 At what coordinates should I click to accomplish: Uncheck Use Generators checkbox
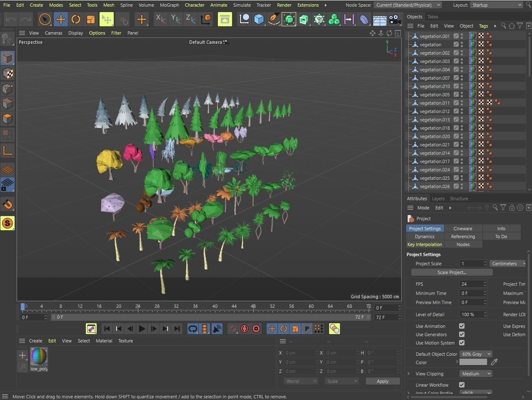[x=462, y=335]
